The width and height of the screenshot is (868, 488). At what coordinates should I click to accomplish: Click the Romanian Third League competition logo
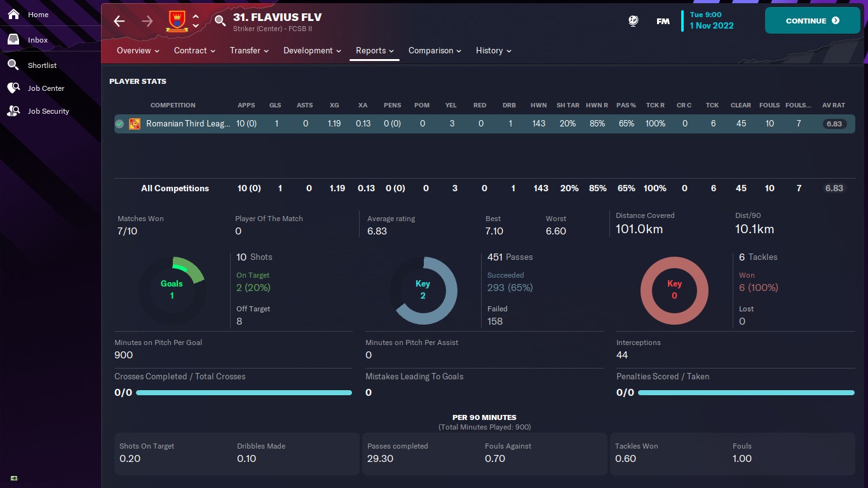pos(135,124)
